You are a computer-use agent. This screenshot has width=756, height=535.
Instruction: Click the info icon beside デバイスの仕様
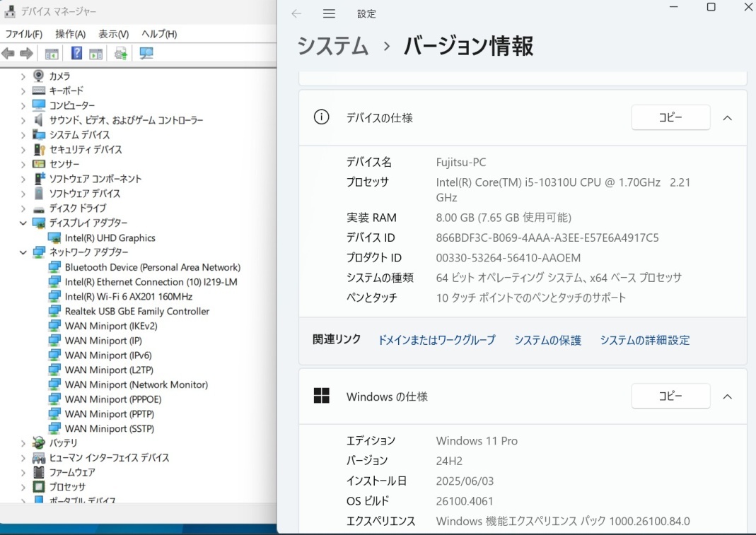(x=322, y=117)
